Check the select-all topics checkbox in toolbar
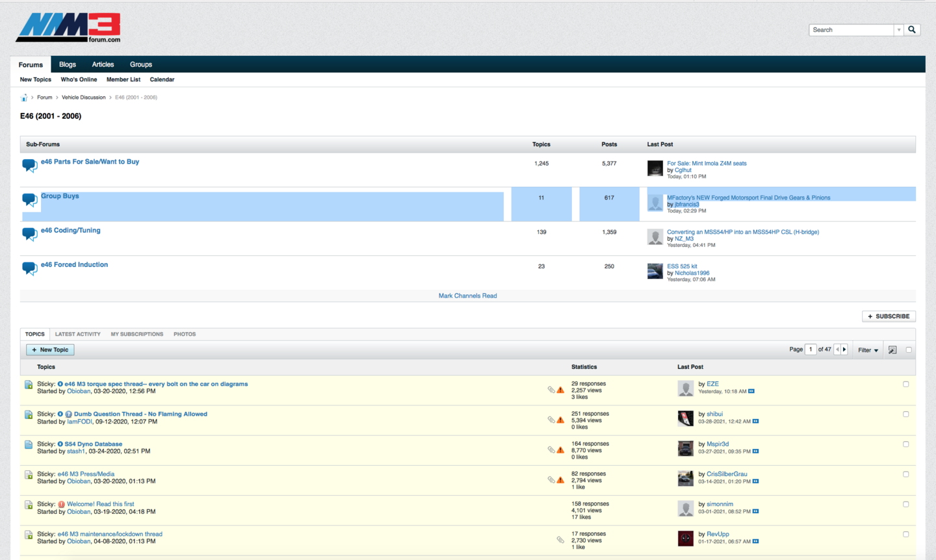The image size is (936, 560). (x=909, y=350)
